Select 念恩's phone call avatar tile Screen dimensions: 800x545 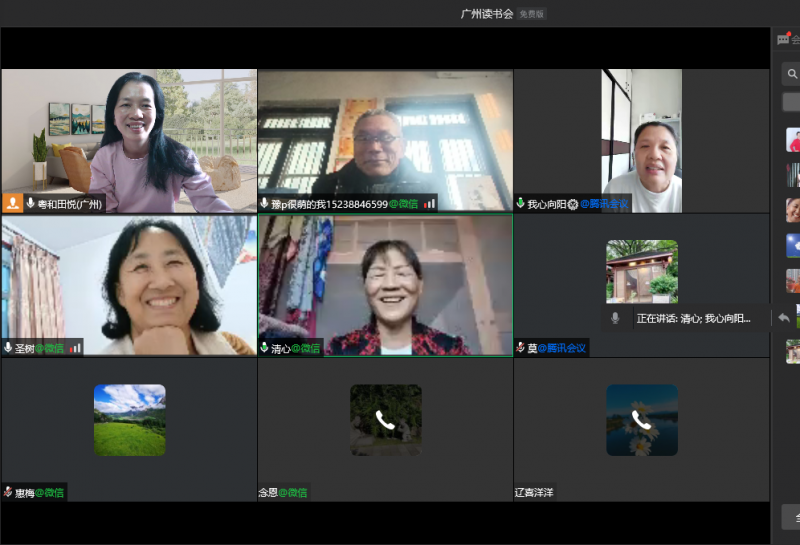click(385, 420)
